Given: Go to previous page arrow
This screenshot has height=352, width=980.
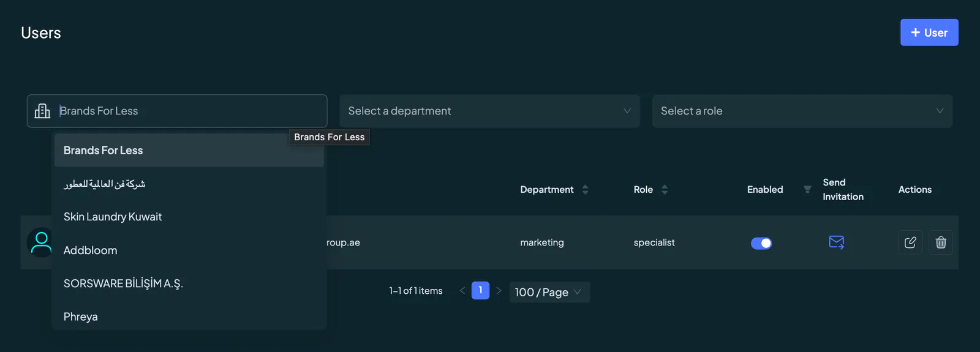Looking at the screenshot, I should [x=462, y=291].
